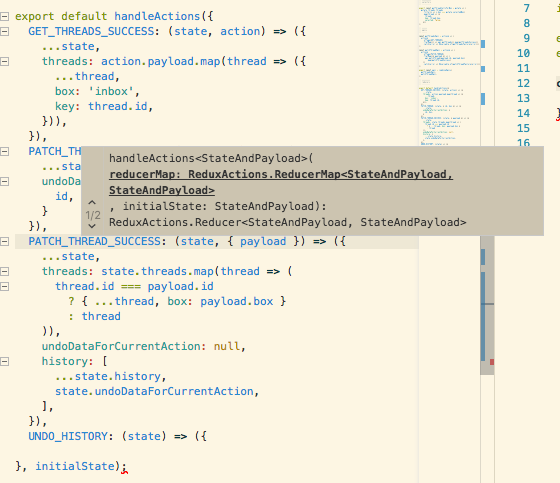560x483 pixels.
Task: Collapse the export default handleActions fold marker
Action: tap(4, 16)
